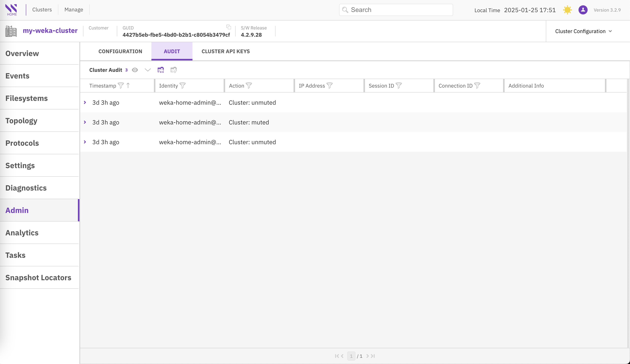
Task: Toggle Cluster Audit column visibility eye
Action: click(135, 70)
